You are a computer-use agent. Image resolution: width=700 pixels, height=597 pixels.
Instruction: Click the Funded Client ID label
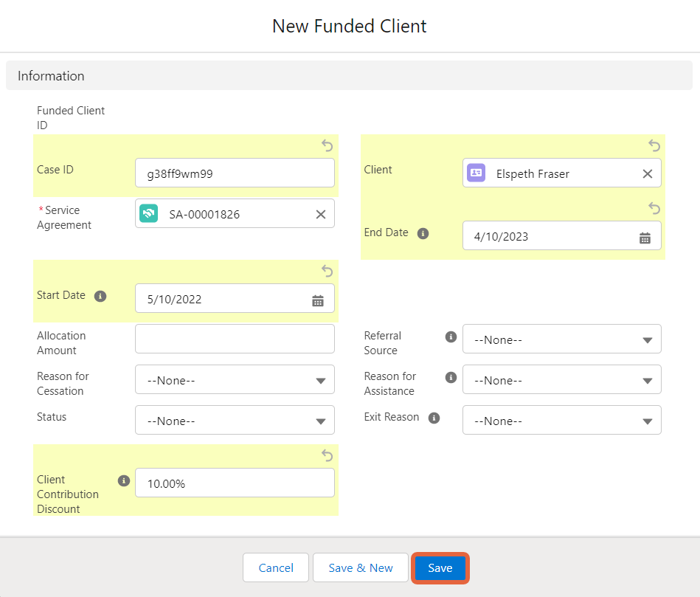(x=71, y=118)
